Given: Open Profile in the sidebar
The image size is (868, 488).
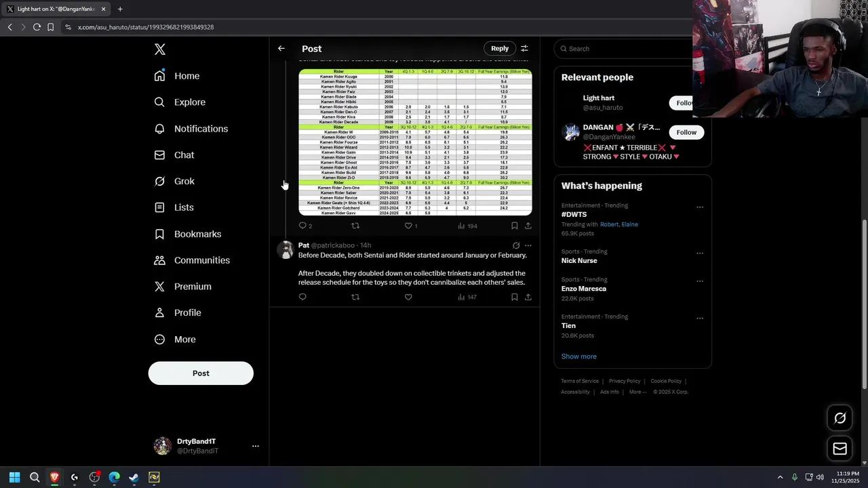Looking at the screenshot, I should (178, 313).
